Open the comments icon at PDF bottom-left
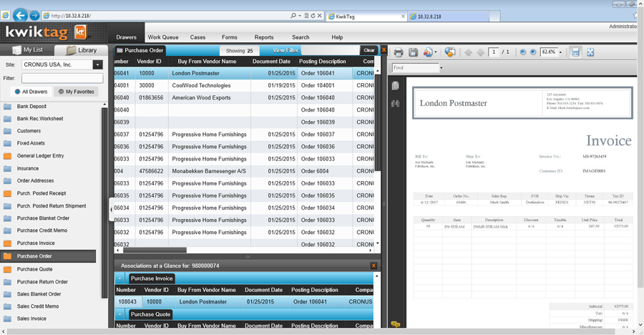The width and height of the screenshot is (644, 335). (x=396, y=324)
